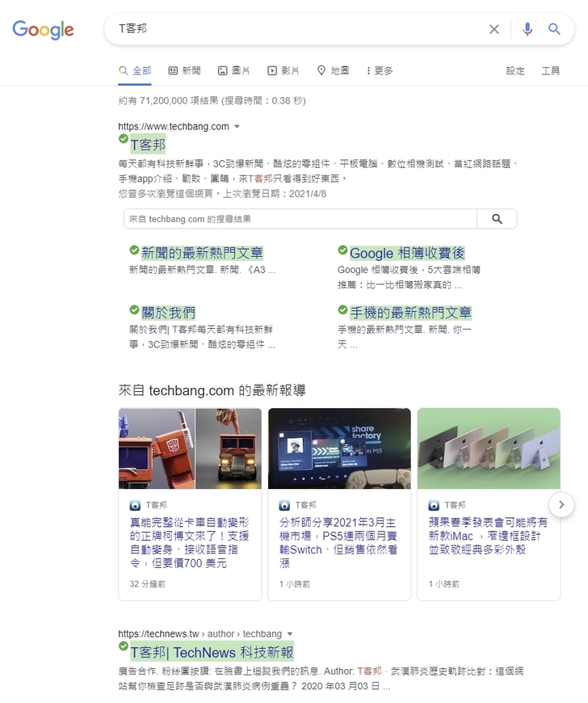
Task: Open T客邦| TechNews 科技新報 result
Action: [x=212, y=652]
